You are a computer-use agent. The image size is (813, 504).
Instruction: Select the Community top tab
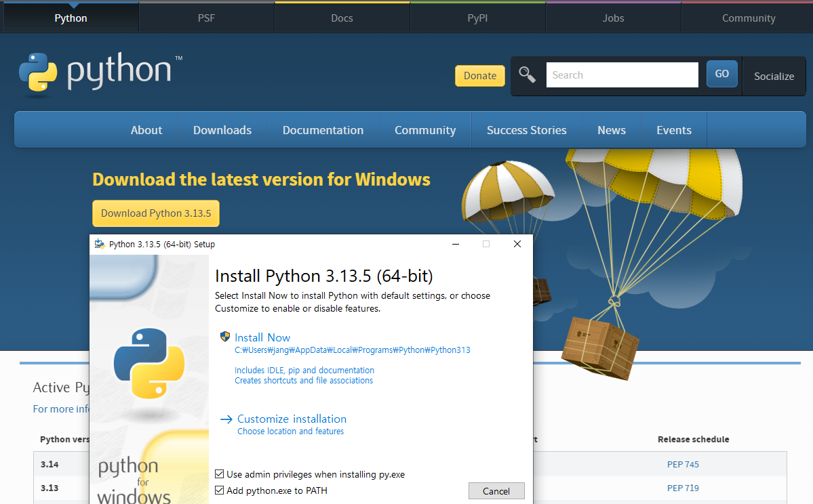click(x=749, y=18)
